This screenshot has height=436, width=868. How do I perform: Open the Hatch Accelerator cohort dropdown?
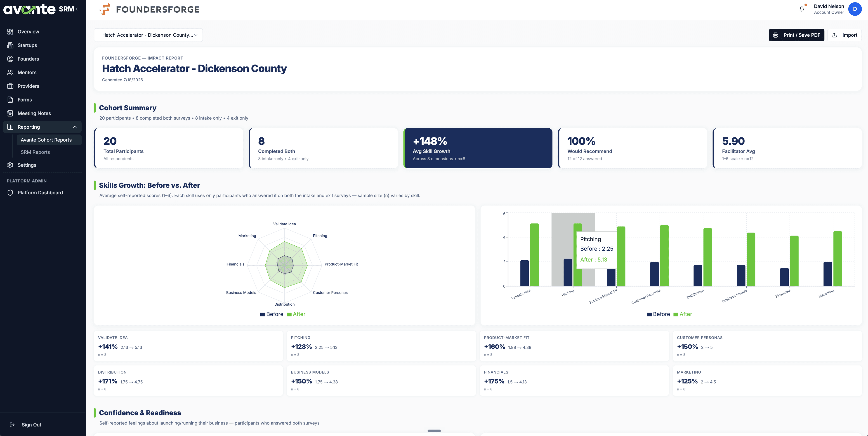(148, 35)
